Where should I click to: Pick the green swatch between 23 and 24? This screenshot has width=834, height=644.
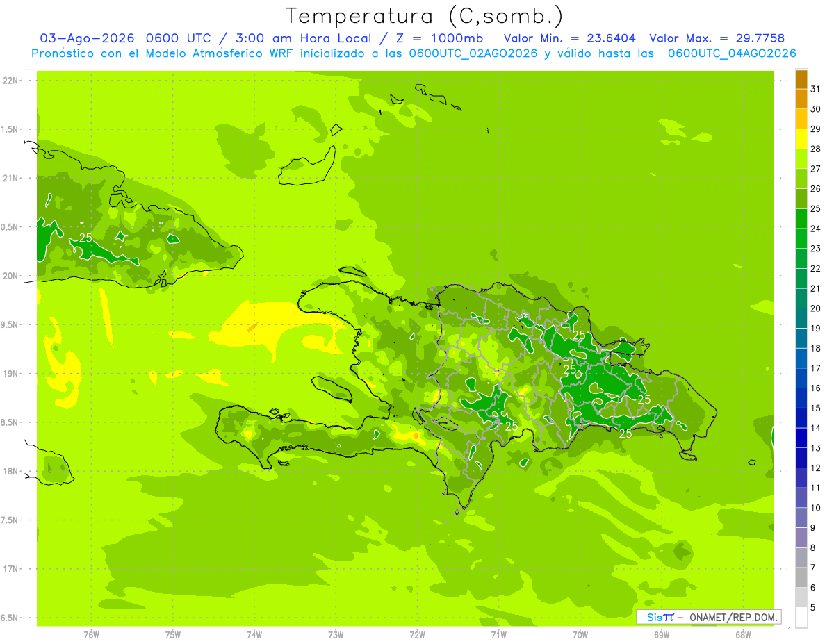pyautogui.click(x=801, y=238)
